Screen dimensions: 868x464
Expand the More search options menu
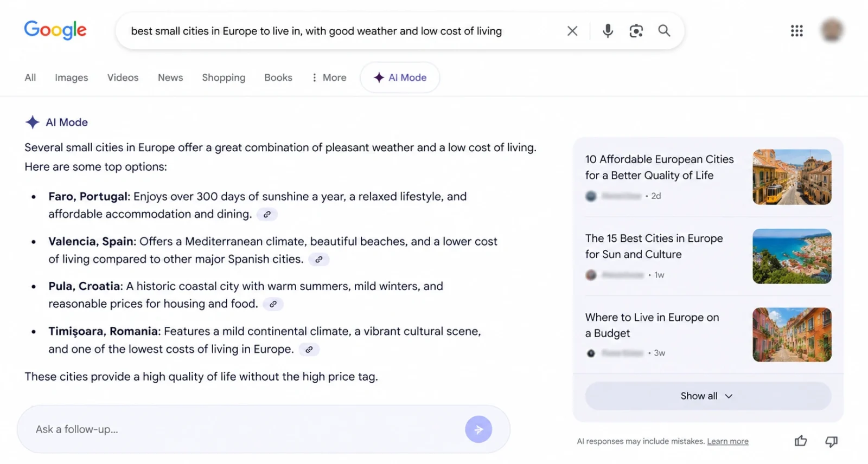pos(329,78)
